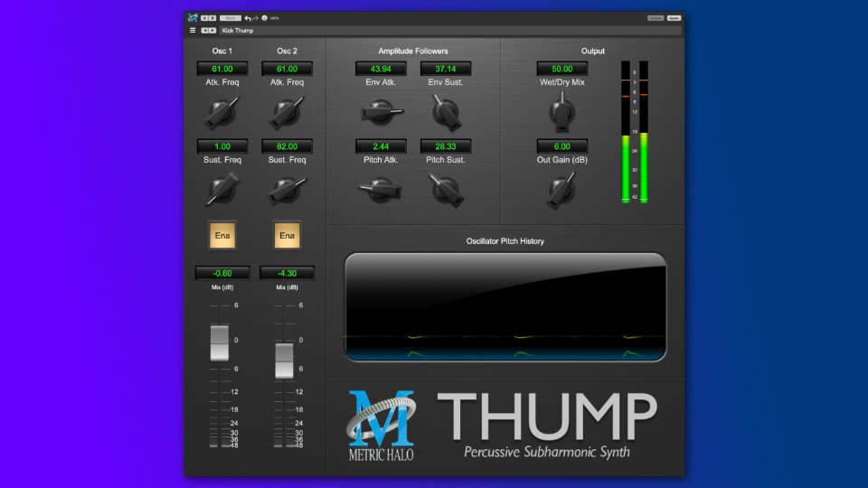Click the Osc 2 Mix fader handle
The image size is (868, 488).
[x=285, y=361]
